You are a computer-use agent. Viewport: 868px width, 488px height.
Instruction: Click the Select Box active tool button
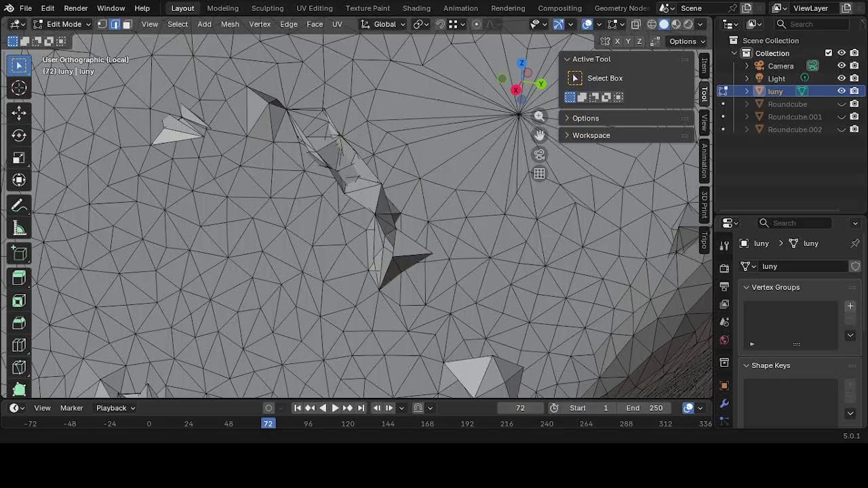tap(575, 78)
